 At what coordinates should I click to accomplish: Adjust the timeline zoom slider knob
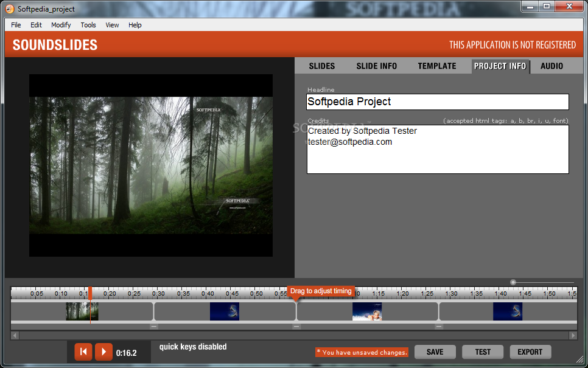tap(513, 282)
